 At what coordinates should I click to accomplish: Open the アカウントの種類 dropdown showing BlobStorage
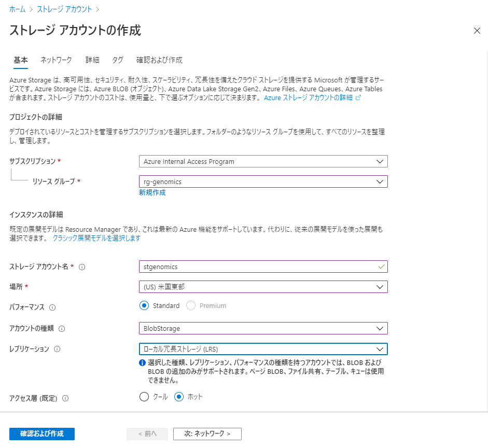coord(263,328)
